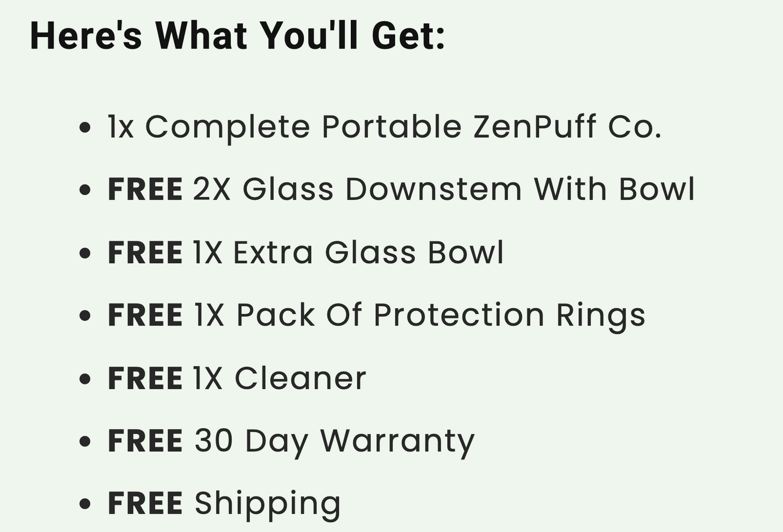Click the bullet beside Extra Glass Bowl item

point(85,253)
